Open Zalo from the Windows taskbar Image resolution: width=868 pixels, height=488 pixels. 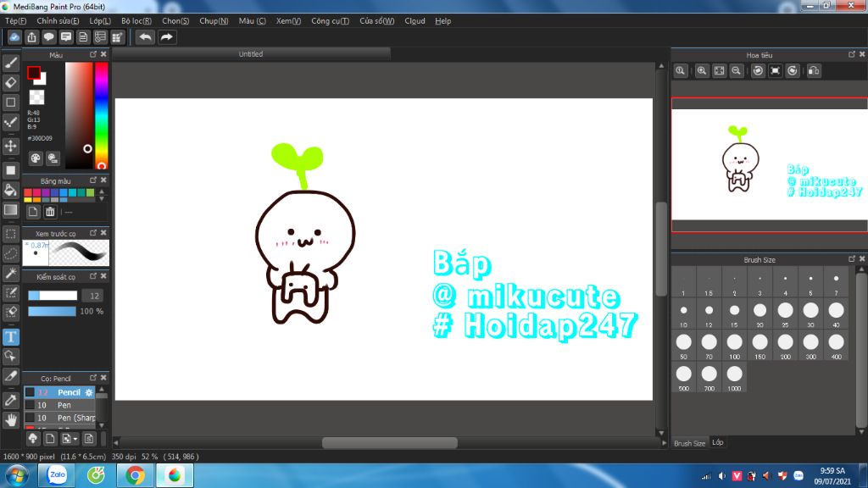tap(57, 475)
